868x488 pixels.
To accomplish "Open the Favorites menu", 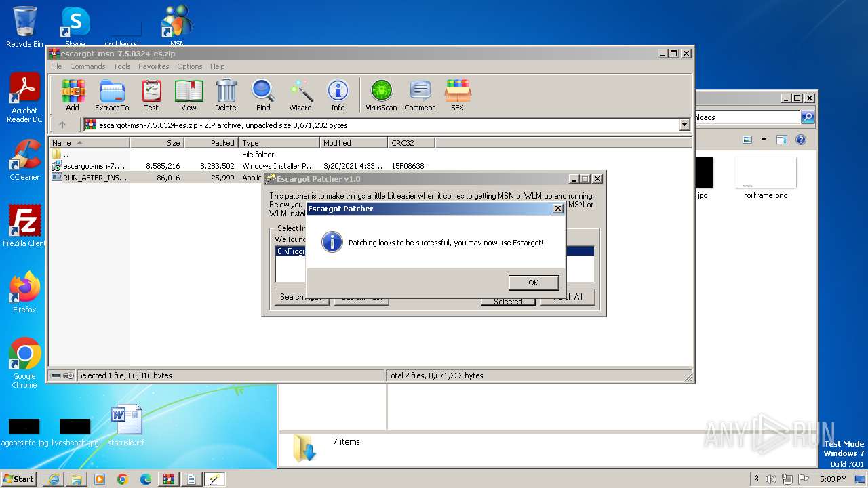I will click(x=154, y=66).
